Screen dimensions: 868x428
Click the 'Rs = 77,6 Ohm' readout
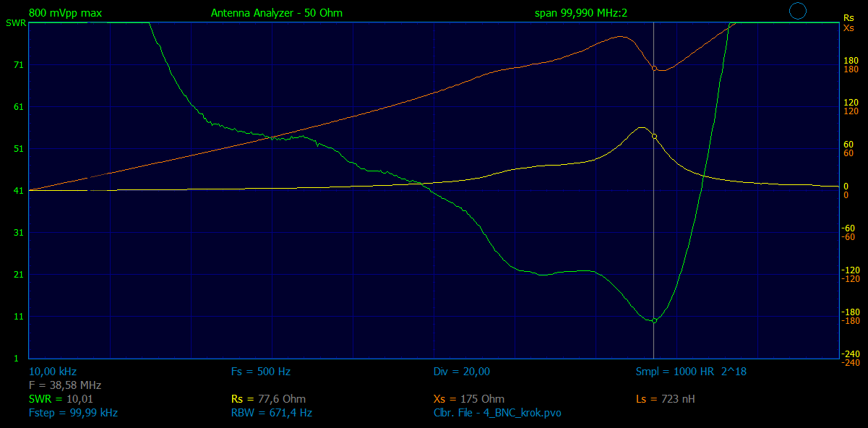point(268,399)
